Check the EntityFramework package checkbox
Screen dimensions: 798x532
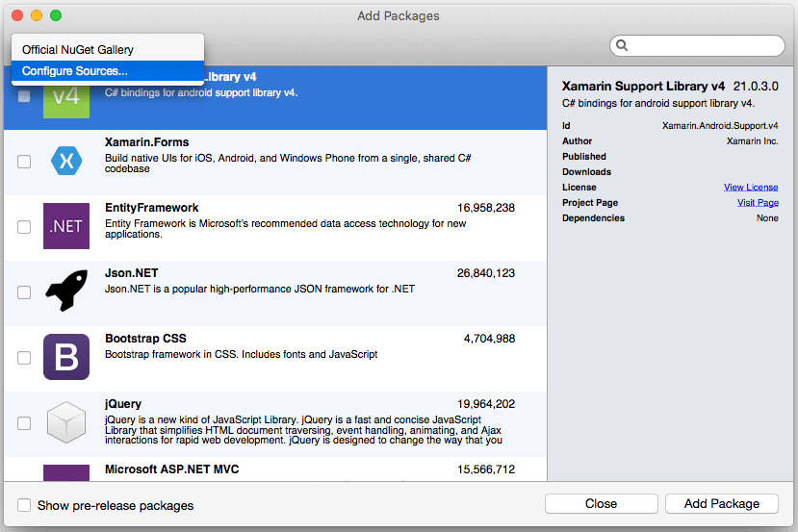click(24, 226)
